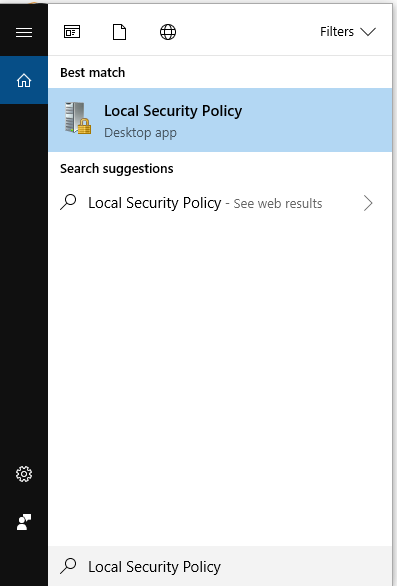Image resolution: width=397 pixels, height=586 pixels.
Task: Focus the search box at the bottom
Action: pyautogui.click(x=220, y=566)
